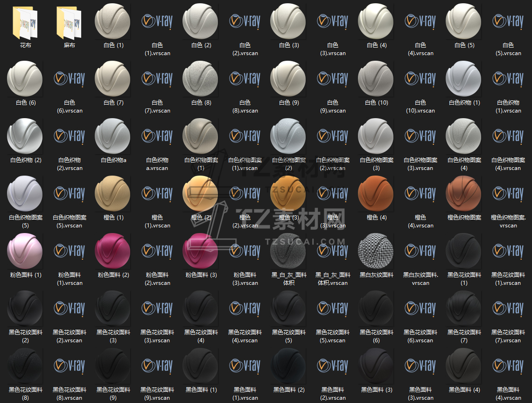Select the 白色织物图案 (1) preview sphere

point(200,136)
